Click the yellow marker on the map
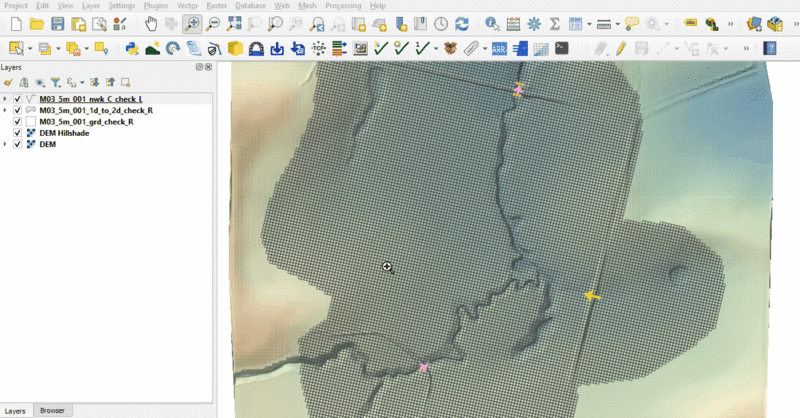Image resolution: width=800 pixels, height=418 pixels. click(x=591, y=296)
